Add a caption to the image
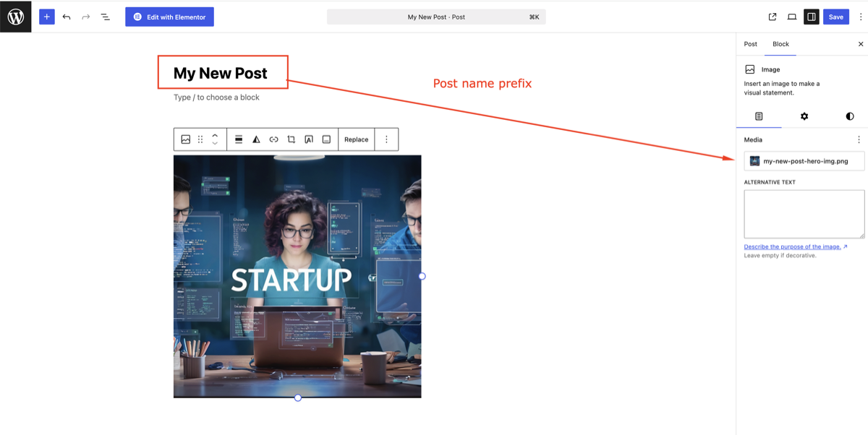Image resolution: width=868 pixels, height=435 pixels. point(326,139)
